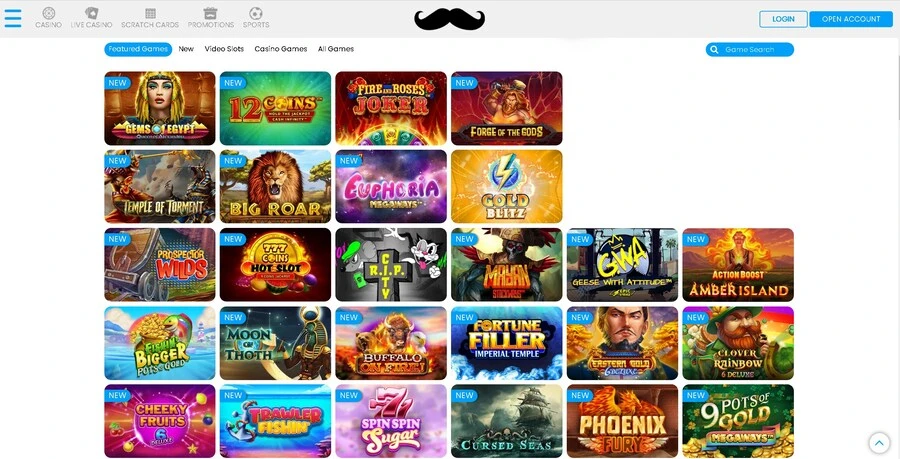This screenshot has height=459, width=900.
Task: Launch the Gold Blitz game thumbnail
Action: pos(507,186)
